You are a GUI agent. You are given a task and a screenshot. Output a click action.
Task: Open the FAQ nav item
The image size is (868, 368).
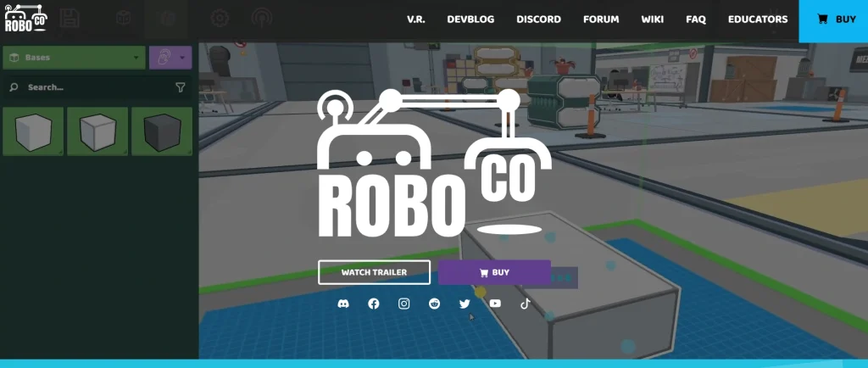coord(696,20)
